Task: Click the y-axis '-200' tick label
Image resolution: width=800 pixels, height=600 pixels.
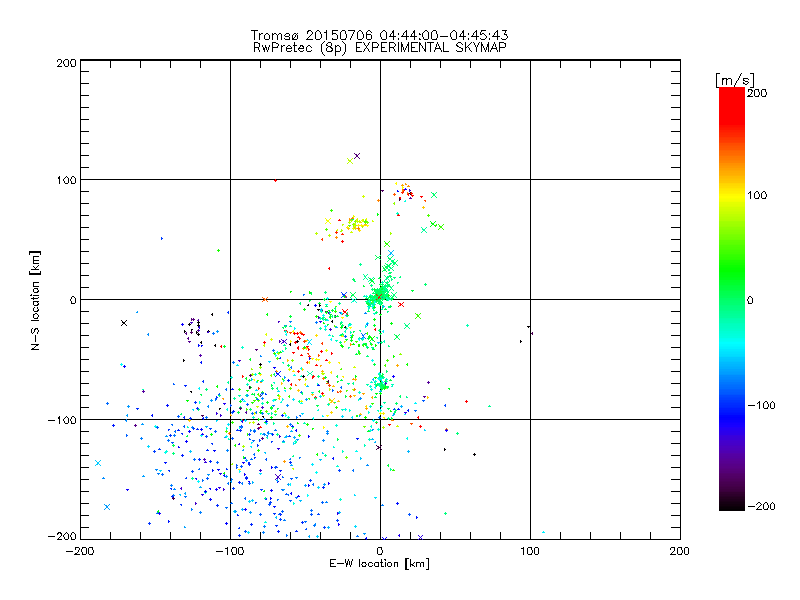Action: pyautogui.click(x=62, y=536)
